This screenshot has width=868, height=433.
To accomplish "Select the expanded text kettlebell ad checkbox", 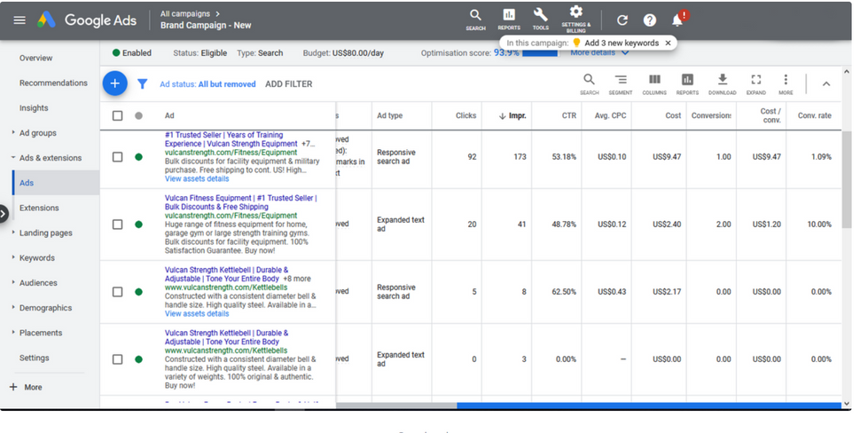I will [117, 359].
